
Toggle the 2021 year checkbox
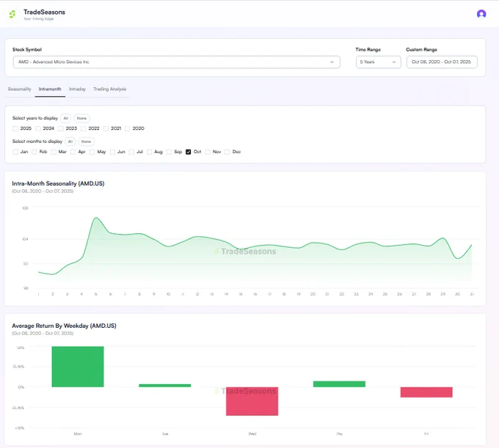tap(106, 128)
